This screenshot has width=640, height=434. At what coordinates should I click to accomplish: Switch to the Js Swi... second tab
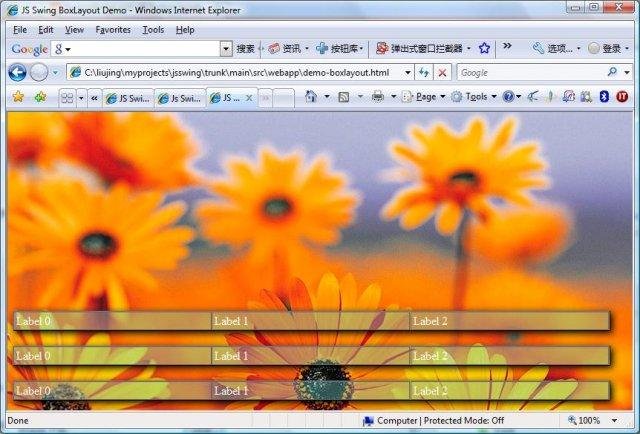(180, 98)
